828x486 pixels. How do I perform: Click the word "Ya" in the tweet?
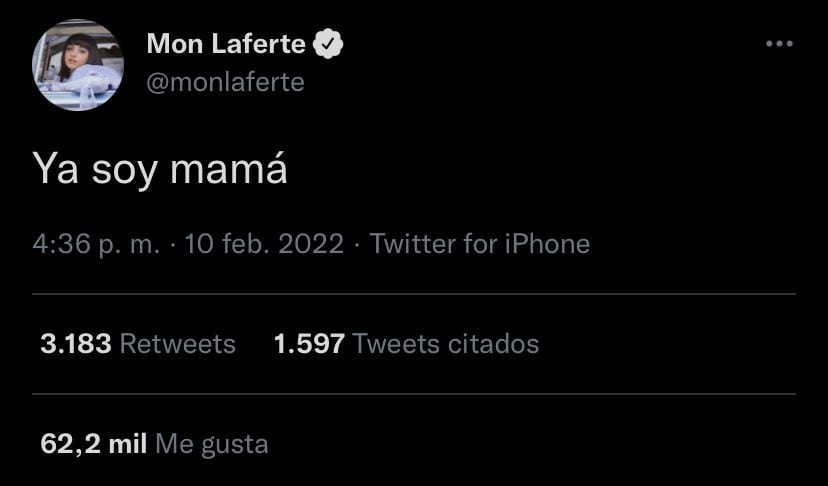tap(56, 169)
